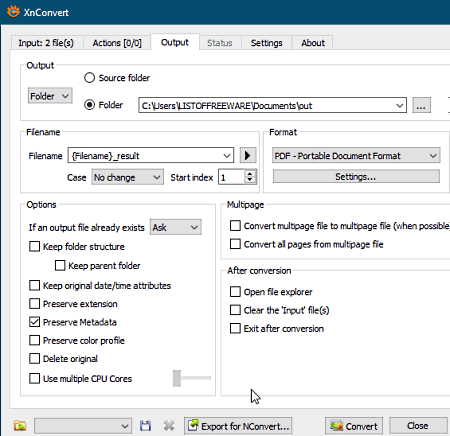Open the Status tab
This screenshot has height=436, width=450.
pyautogui.click(x=220, y=43)
